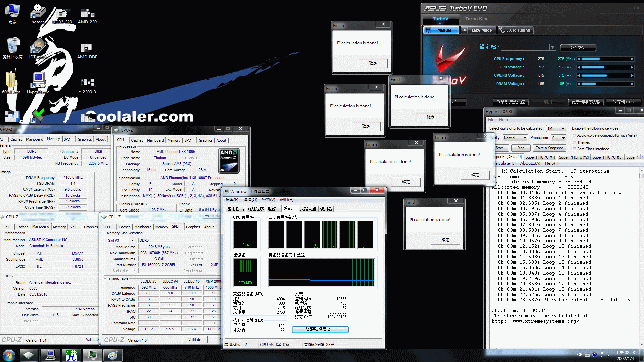
Task: Click the Super PI output vertical scrollbar
Action: 641,257
